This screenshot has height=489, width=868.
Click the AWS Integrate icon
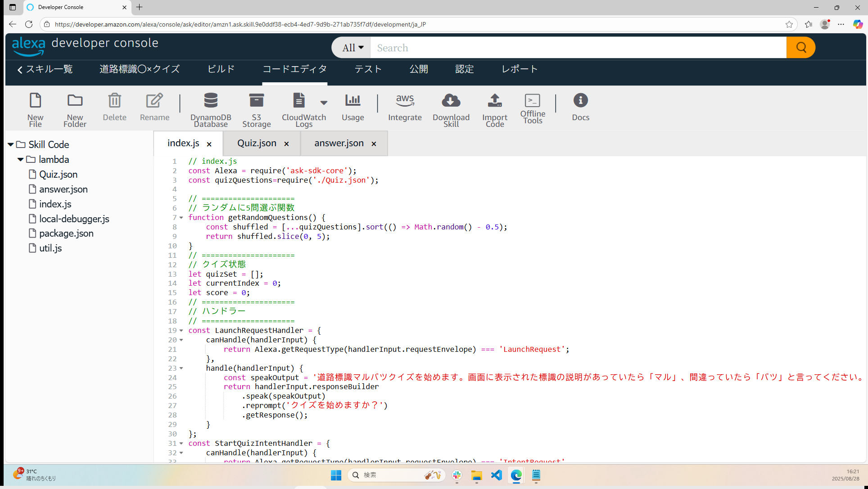coord(405,101)
